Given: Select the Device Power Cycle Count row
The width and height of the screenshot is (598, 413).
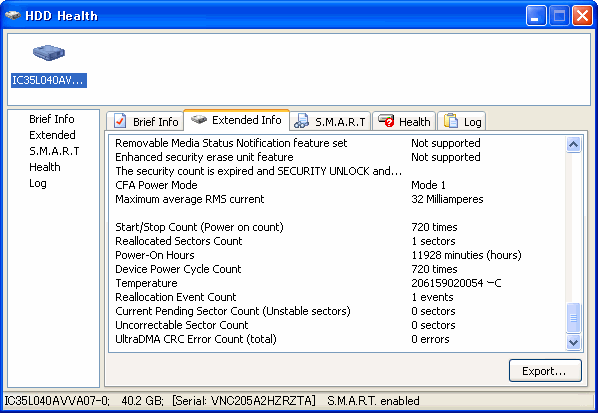Looking at the screenshot, I should click(x=338, y=269).
